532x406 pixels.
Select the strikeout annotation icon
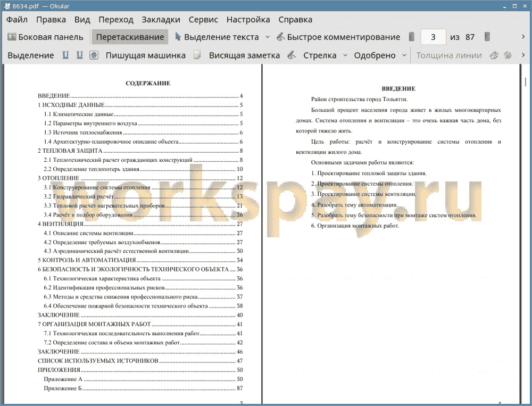click(94, 55)
